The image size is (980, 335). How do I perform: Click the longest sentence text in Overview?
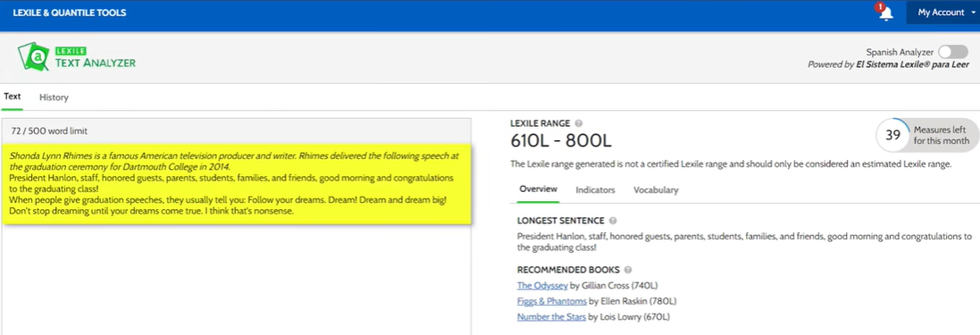(744, 242)
